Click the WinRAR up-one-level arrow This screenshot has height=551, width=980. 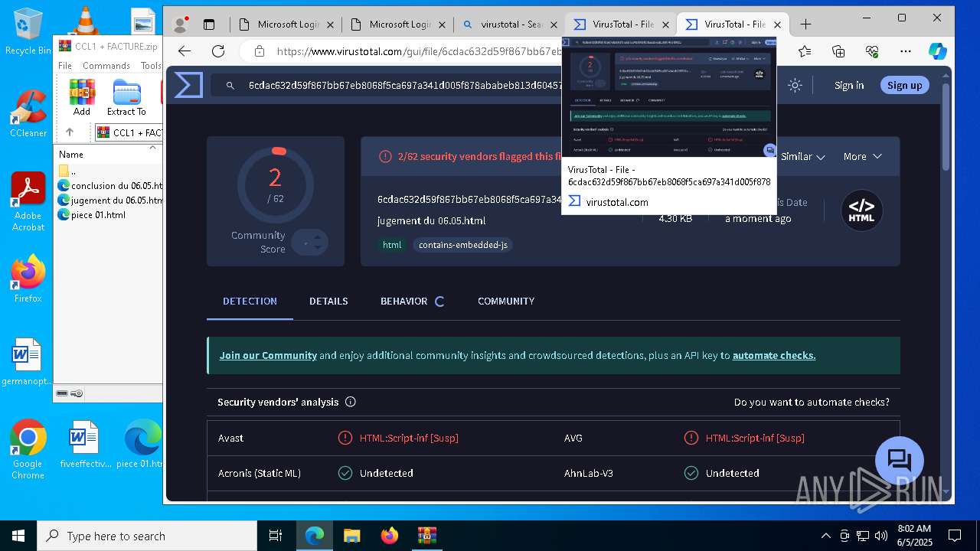pyautogui.click(x=70, y=132)
